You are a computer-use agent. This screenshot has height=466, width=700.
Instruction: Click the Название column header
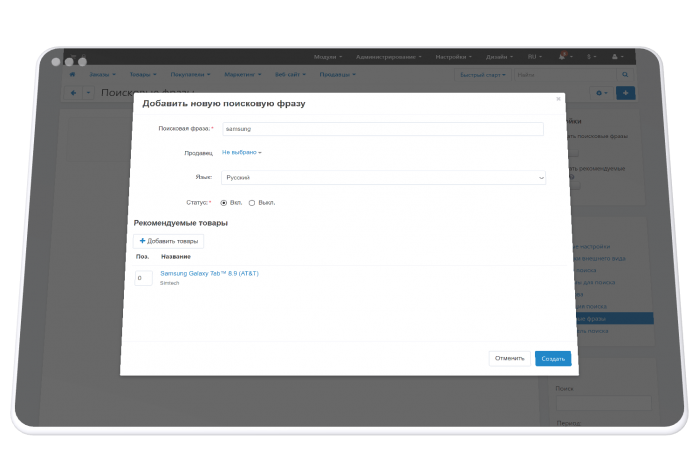click(x=176, y=257)
